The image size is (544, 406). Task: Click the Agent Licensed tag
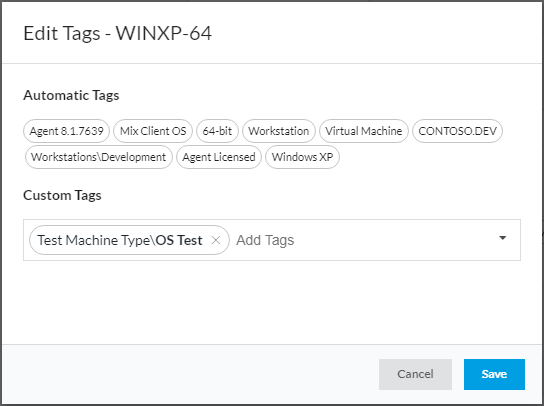pyautogui.click(x=219, y=157)
